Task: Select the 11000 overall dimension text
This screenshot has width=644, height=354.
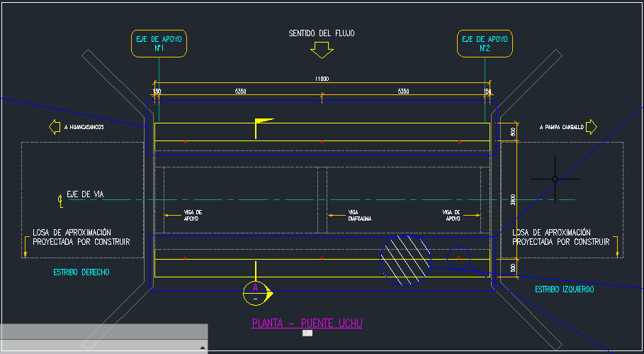Action: pyautogui.click(x=322, y=79)
